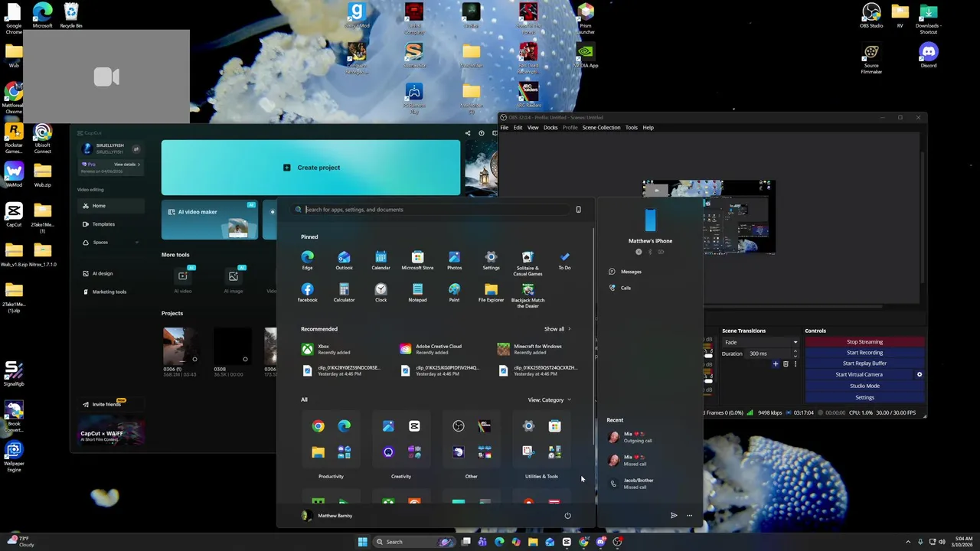The height and width of the screenshot is (551, 980).
Task: Open Outlook from pinned apps
Action: (x=344, y=259)
